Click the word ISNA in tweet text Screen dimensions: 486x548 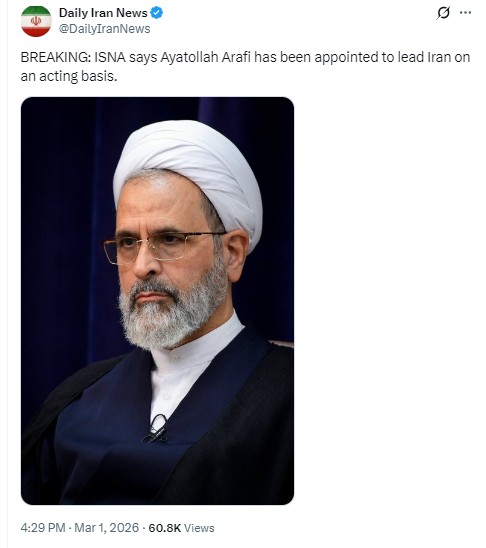click(110, 57)
